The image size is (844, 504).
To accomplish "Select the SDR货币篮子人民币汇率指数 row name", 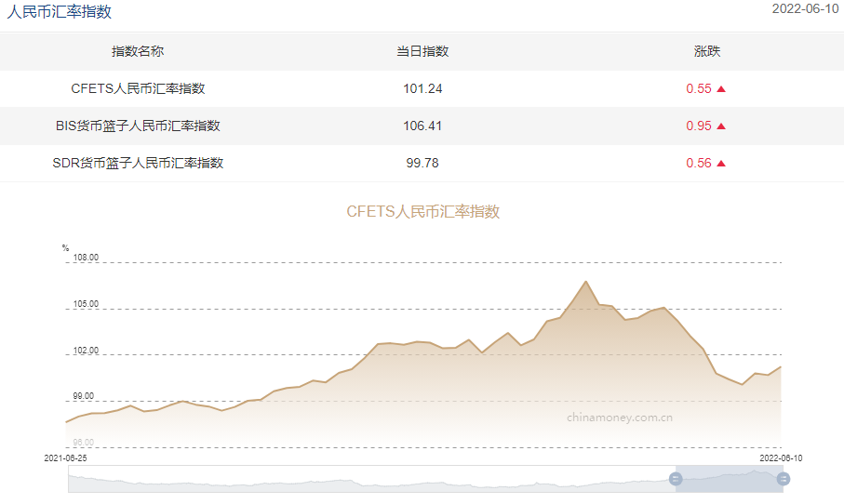I will click(x=138, y=163).
